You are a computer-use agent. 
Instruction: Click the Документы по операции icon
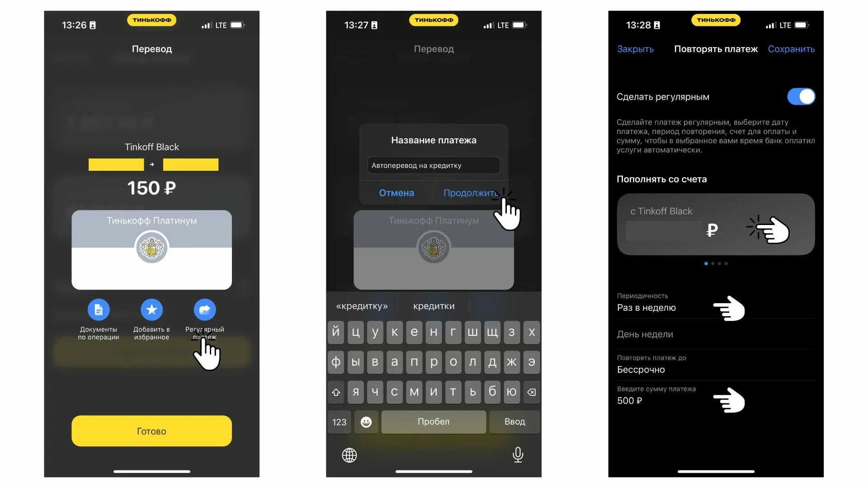98,309
